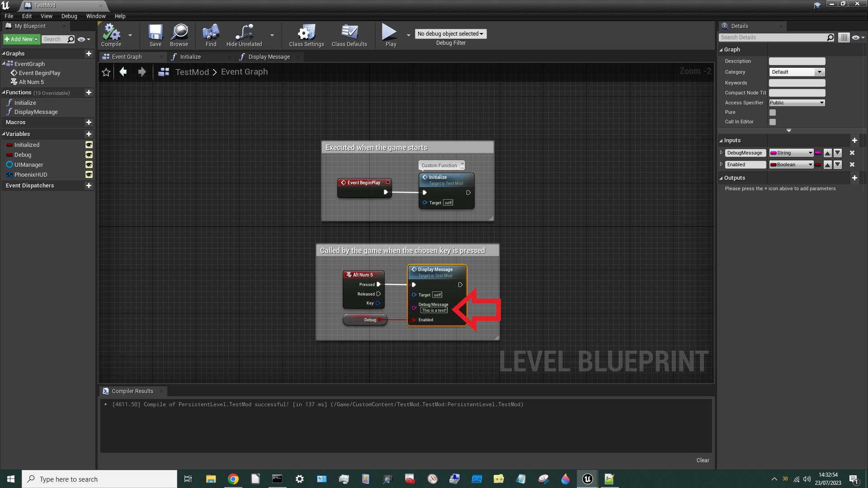Set Enabled container type pill
Screen dimensions: 868x488
coord(818,164)
